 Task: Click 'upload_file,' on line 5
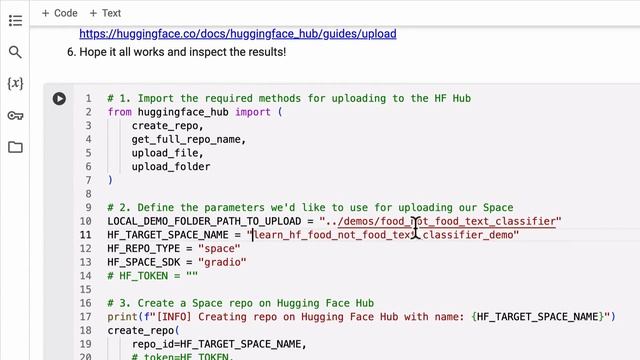pyautogui.click(x=167, y=153)
